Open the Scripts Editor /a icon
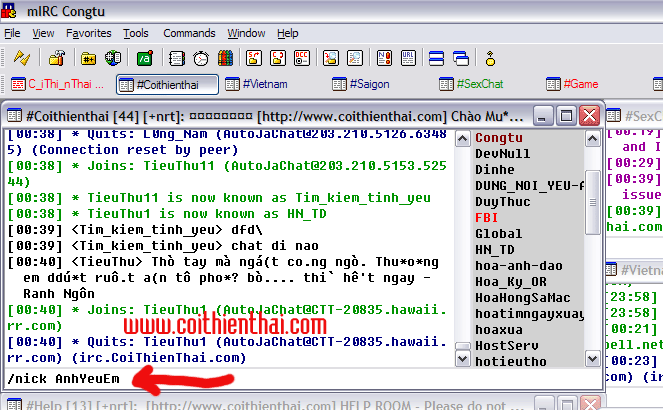The image size is (663, 410). (145, 58)
